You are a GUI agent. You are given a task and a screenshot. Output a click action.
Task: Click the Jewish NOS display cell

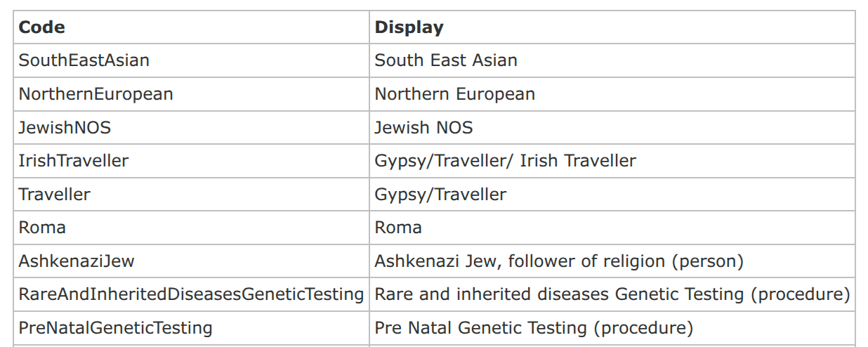click(x=423, y=128)
